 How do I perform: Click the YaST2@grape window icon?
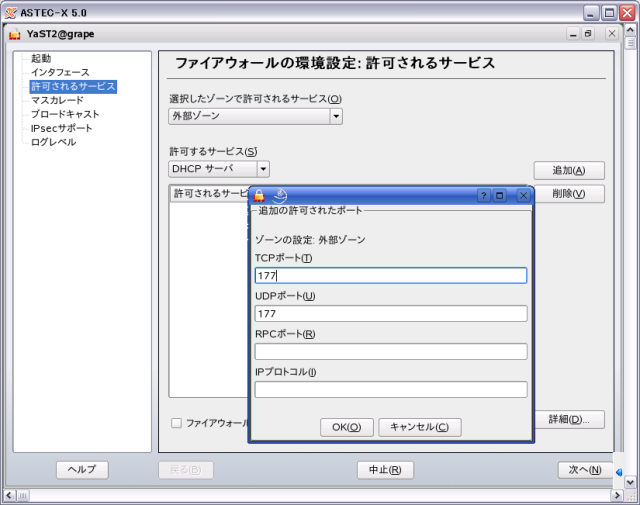pos(14,34)
